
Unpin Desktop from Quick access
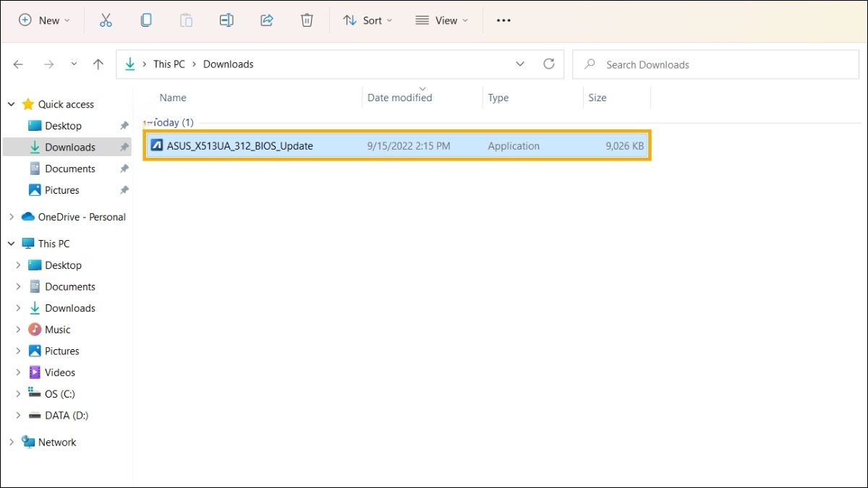coord(124,126)
